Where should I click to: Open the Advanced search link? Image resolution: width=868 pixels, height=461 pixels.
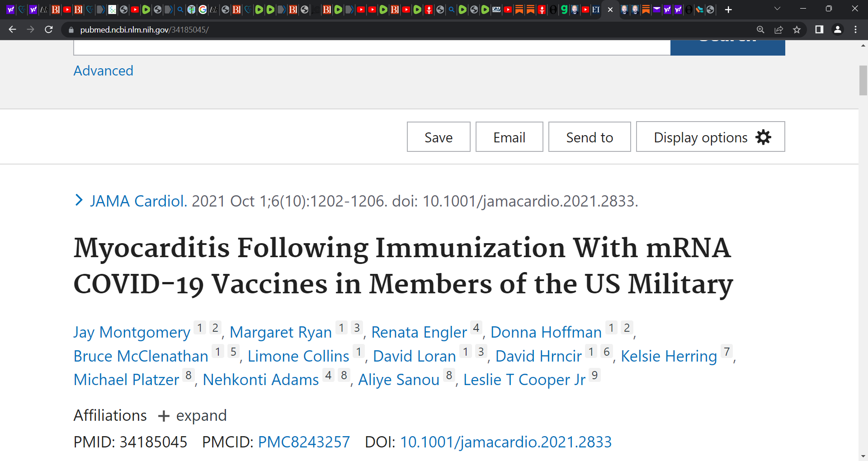103,71
